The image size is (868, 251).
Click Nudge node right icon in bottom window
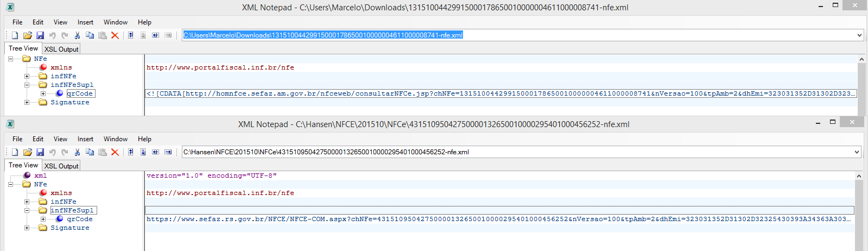point(168,152)
